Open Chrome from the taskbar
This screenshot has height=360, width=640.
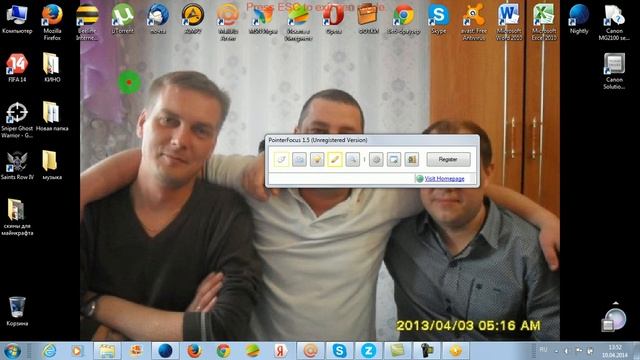[223, 351]
